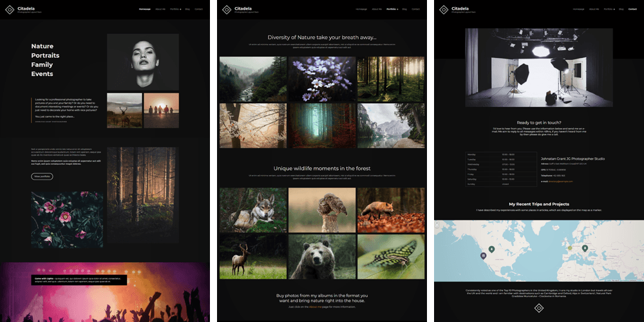Open the black-and-white woman portrait photo
Screen dimensions: 644x322
point(142,62)
